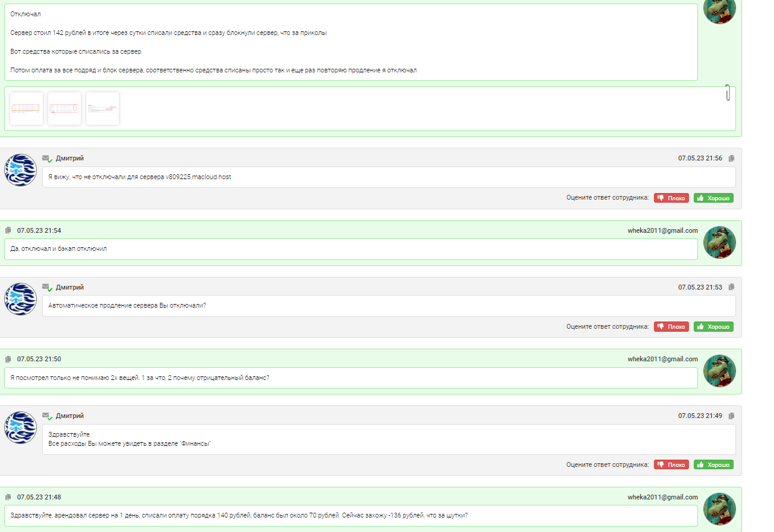
Task: Copy the Дмитрий message from 21:53
Action: [x=732, y=288]
